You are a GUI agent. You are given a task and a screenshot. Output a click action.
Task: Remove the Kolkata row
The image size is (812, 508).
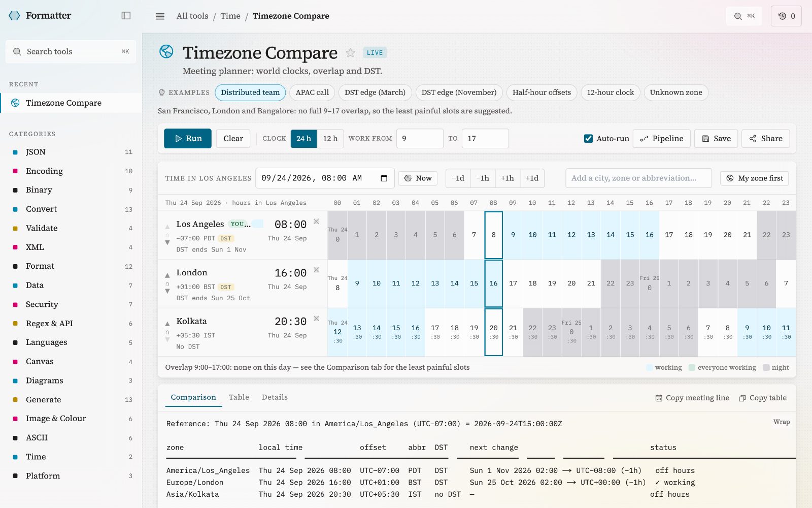(x=316, y=319)
